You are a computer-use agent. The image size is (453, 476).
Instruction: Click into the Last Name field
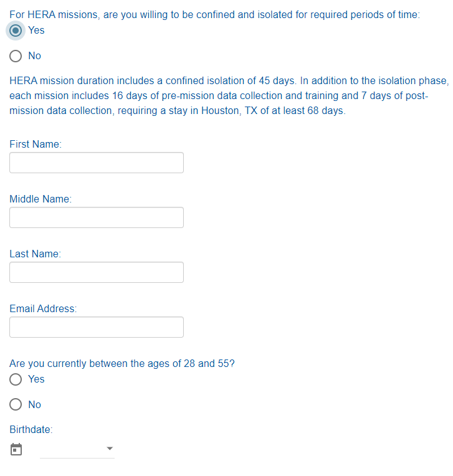point(97,272)
